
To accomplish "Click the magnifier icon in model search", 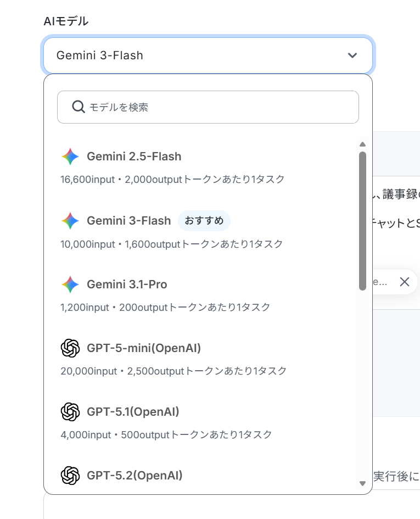I will (79, 107).
